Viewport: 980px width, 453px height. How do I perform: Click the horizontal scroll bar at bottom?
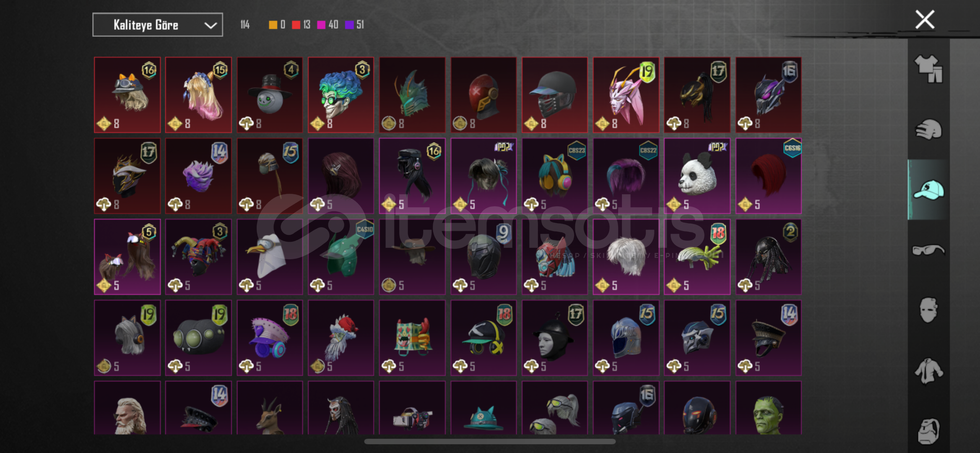click(490, 441)
